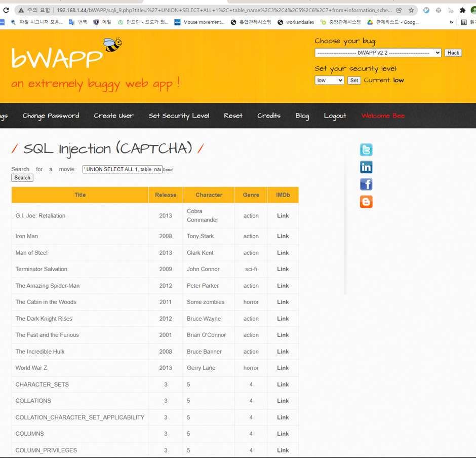Image resolution: width=476 pixels, height=458 pixels.
Task: Click the IMDb column header
Action: (x=283, y=195)
